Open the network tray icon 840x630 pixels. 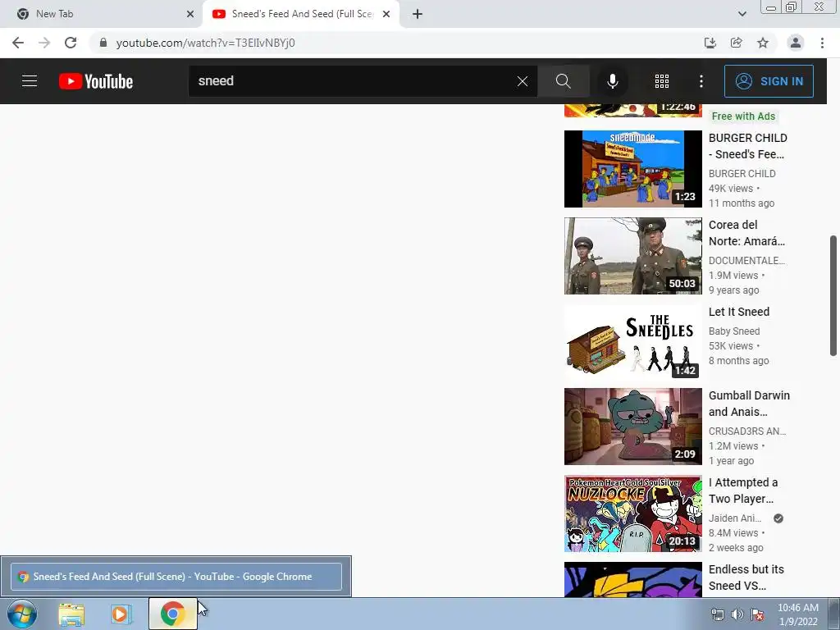717,614
